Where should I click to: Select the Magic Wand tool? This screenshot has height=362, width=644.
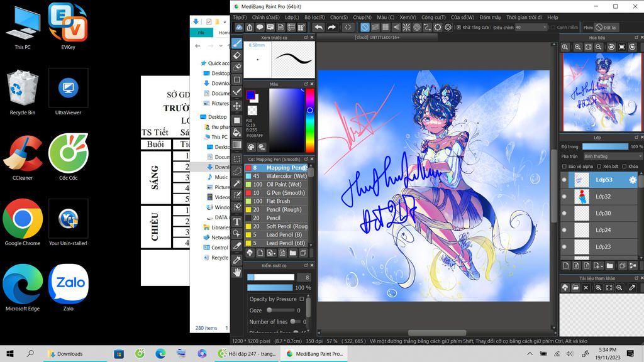tap(237, 183)
